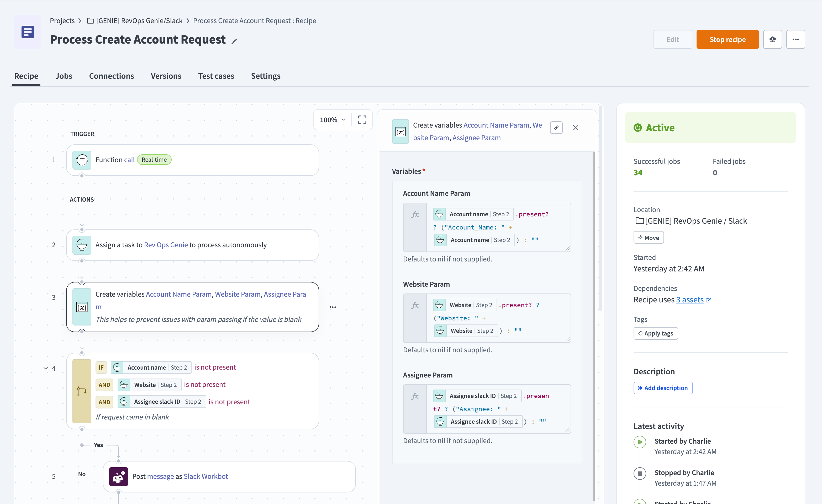Open the Connections tab
Viewport: 822px width, 504px height.
click(112, 76)
